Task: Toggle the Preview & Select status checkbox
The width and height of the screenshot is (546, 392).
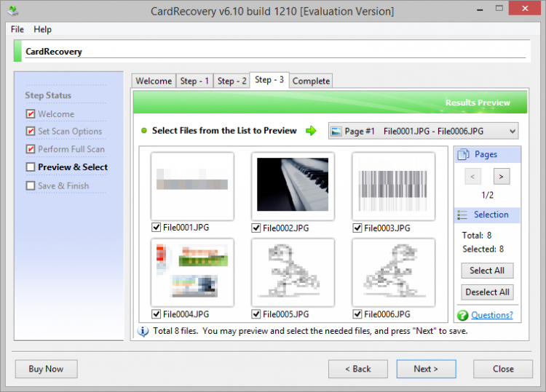Action: coord(31,167)
